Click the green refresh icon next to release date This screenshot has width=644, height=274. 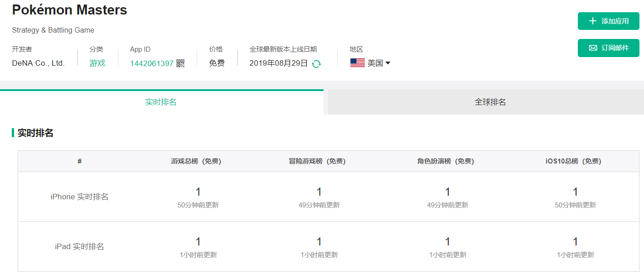click(316, 64)
